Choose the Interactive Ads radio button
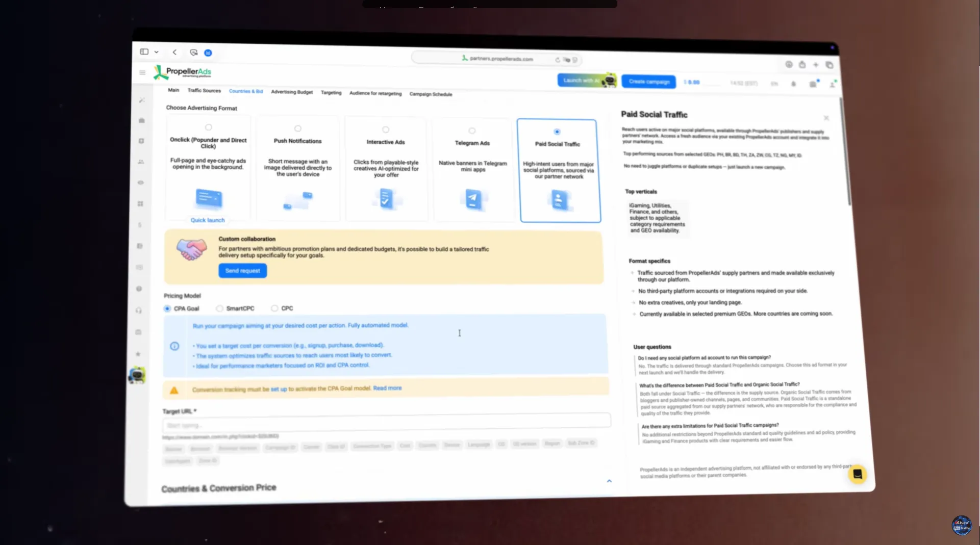Screen dimensions: 980x545 pos(386,129)
